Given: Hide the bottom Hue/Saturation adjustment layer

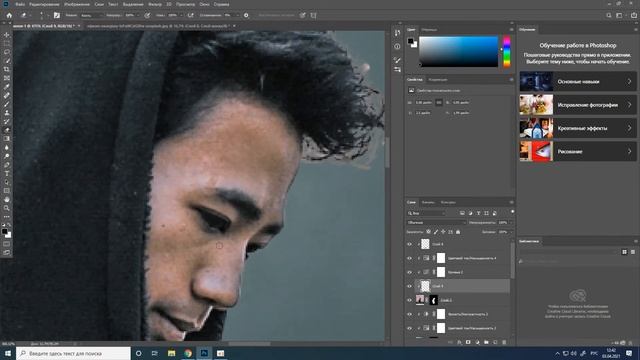Looking at the screenshot, I should pyautogui.click(x=409, y=328).
